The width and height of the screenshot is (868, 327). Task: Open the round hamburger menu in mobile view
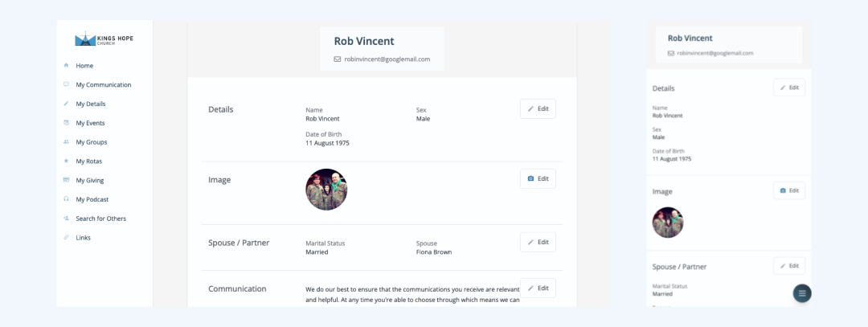tap(802, 293)
